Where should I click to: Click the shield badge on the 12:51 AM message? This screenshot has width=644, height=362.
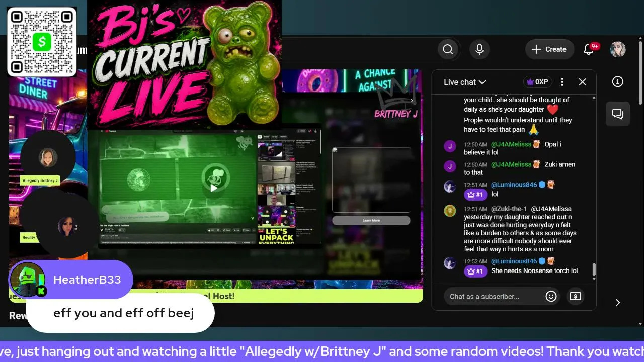click(542, 185)
